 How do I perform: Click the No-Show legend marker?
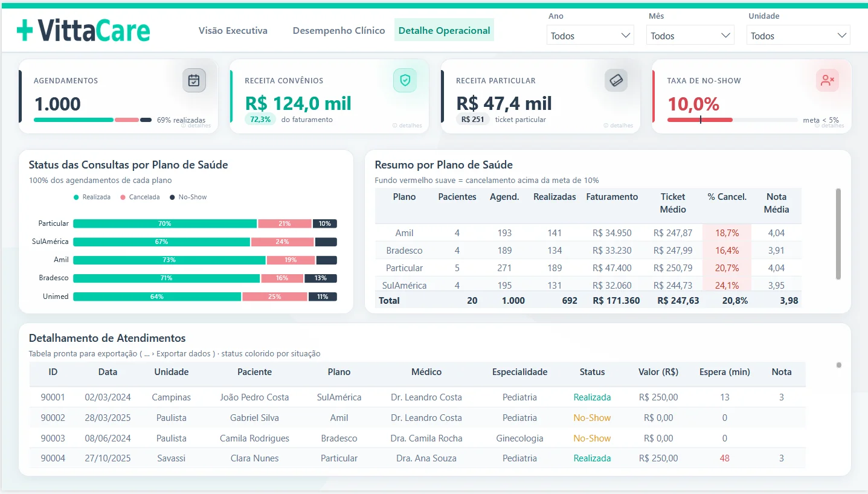click(x=172, y=197)
